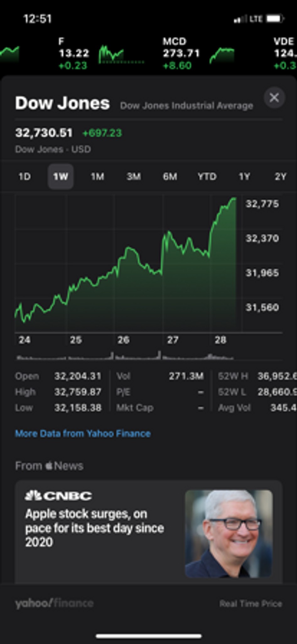Open the Apple stock surges news article
This screenshot has height=644, width=297.
[x=149, y=531]
